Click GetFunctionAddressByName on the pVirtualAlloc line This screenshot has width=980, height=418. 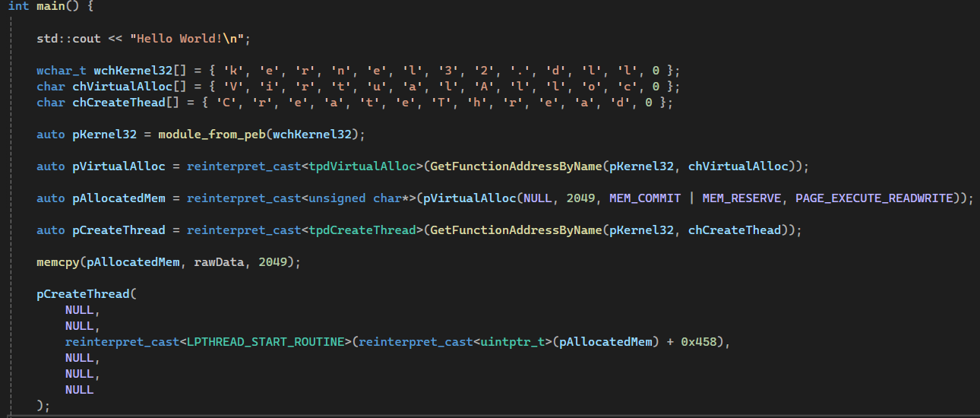pos(515,166)
